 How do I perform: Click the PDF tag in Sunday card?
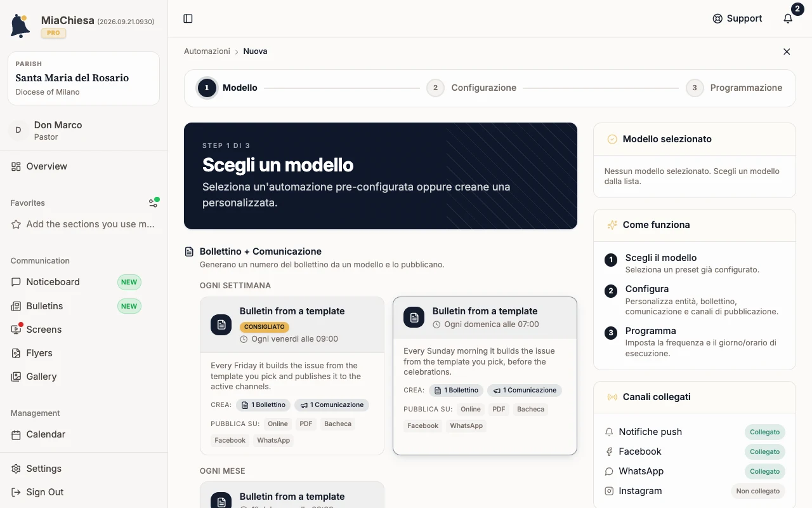coord(499,410)
